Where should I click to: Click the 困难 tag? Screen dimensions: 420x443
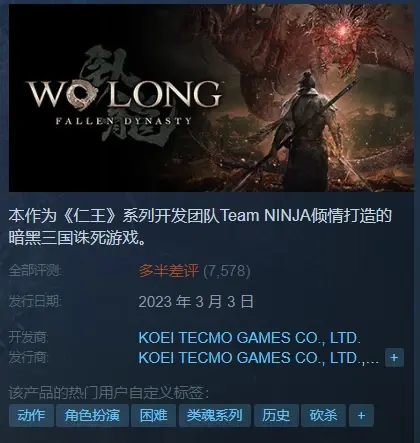point(153,415)
